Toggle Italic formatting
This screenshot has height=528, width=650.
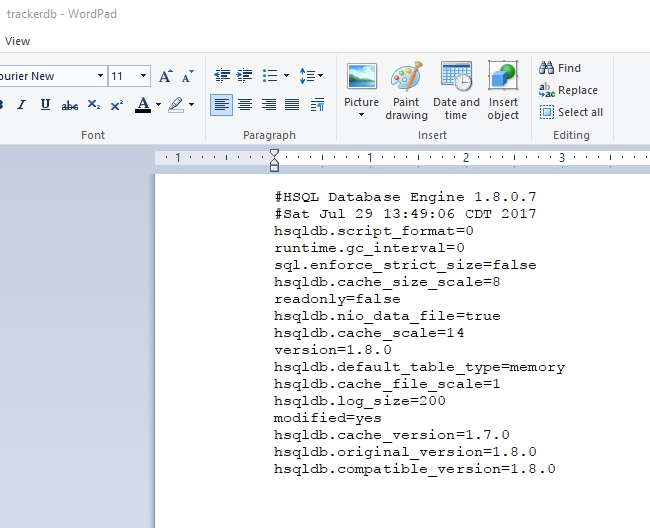[22, 105]
